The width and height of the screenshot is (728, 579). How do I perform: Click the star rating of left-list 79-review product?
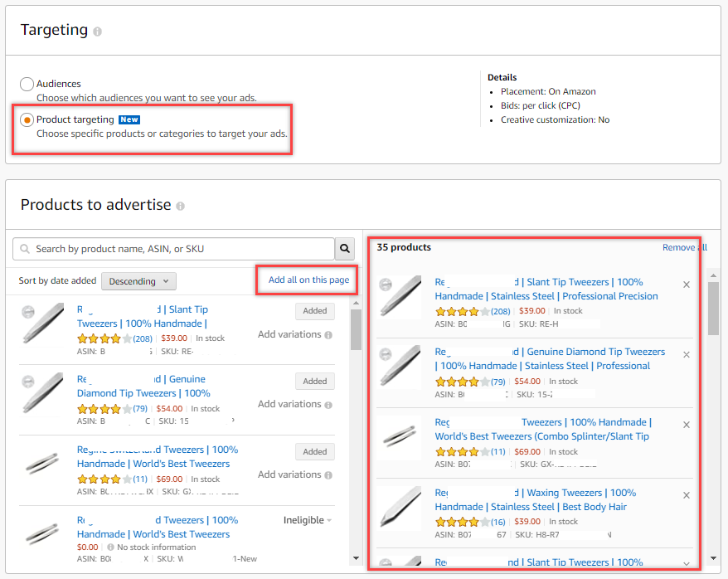pos(104,409)
